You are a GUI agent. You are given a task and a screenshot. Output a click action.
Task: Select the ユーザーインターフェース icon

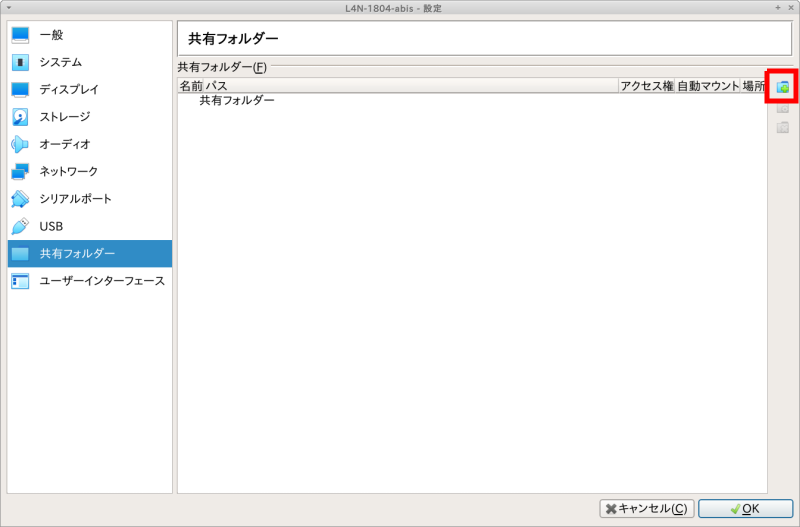[x=20, y=281]
